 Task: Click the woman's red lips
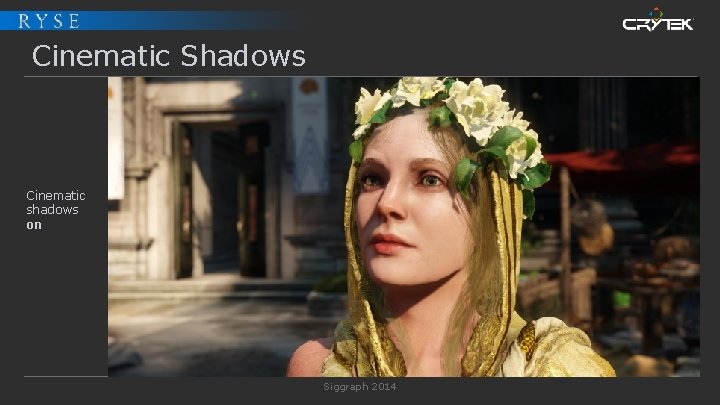pyautogui.click(x=388, y=244)
